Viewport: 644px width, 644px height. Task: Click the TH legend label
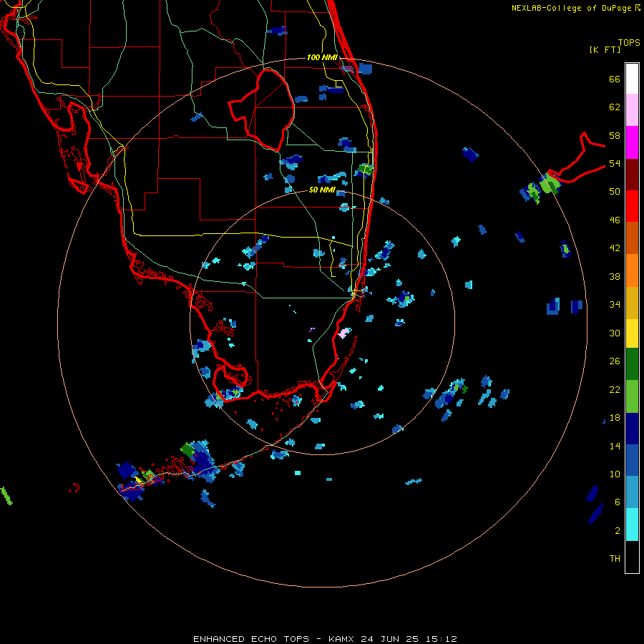(x=615, y=559)
